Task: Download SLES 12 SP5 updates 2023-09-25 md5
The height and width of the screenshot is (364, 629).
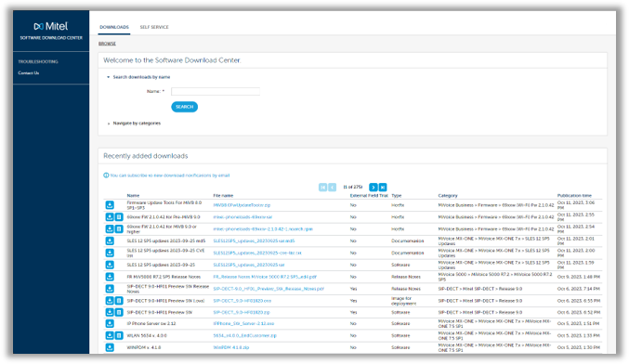Action: point(110,240)
